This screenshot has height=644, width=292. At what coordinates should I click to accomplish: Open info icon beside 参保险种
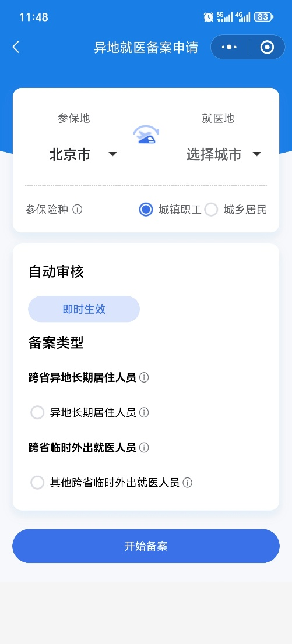[x=78, y=210]
